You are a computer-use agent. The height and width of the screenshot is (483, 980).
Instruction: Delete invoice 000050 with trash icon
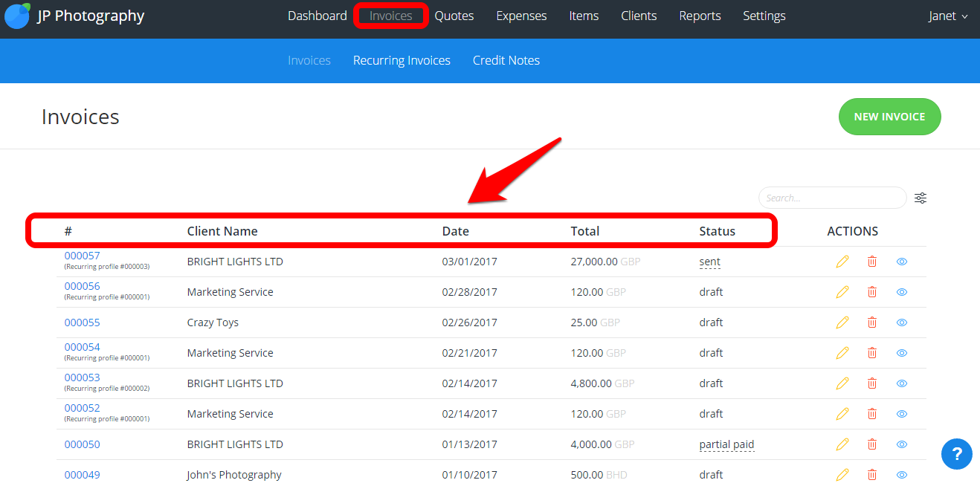pos(872,444)
